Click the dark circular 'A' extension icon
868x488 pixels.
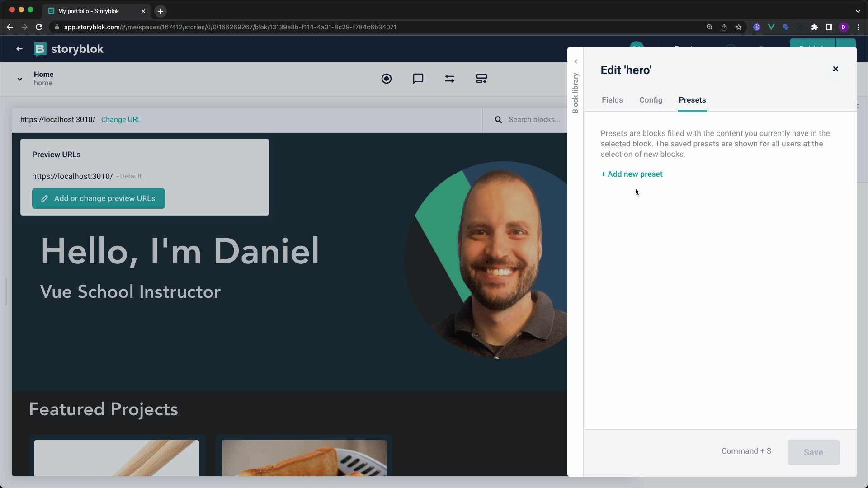[x=800, y=27]
